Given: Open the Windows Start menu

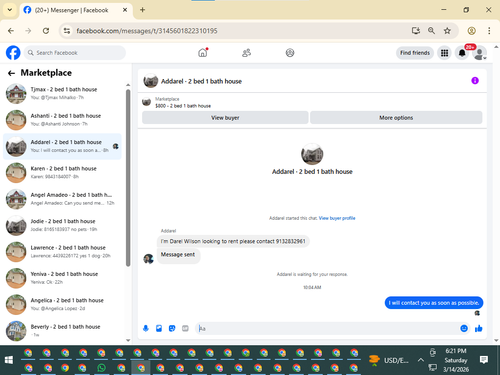Looking at the screenshot, I should [x=9, y=360].
